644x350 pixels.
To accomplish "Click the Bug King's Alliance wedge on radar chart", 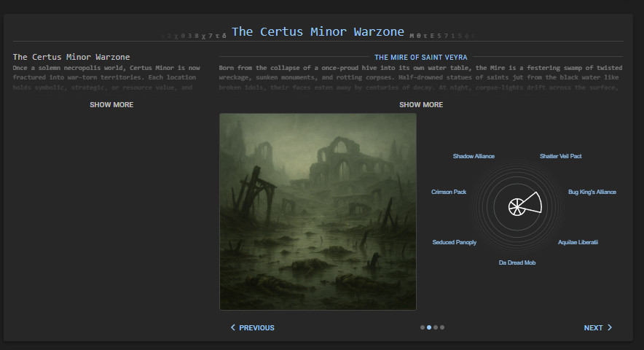I will tap(532, 202).
